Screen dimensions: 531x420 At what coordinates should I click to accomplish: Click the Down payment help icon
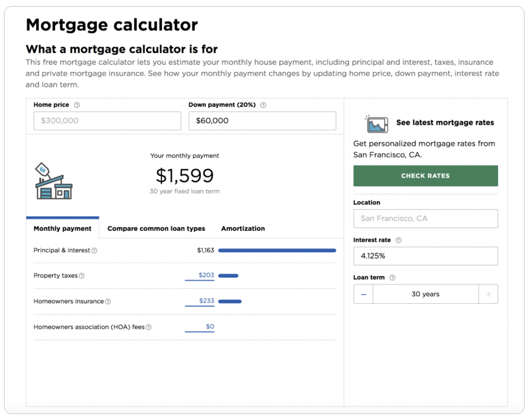263,105
